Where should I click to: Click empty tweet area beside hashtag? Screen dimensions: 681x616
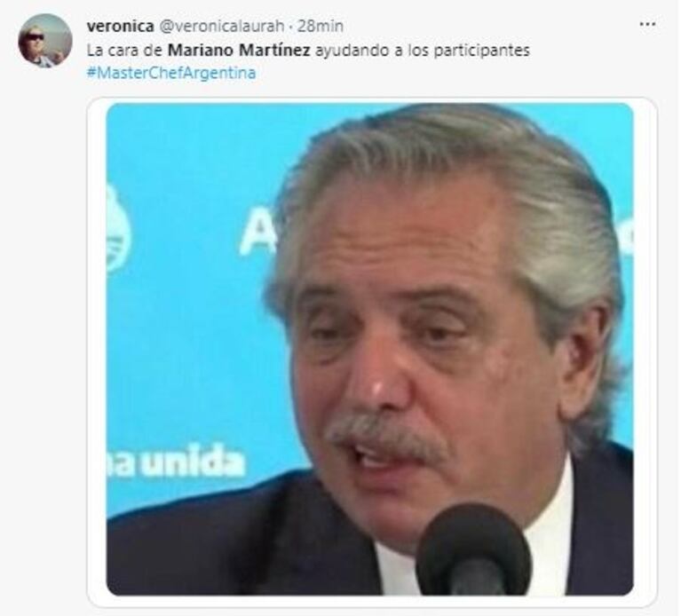coord(434,72)
